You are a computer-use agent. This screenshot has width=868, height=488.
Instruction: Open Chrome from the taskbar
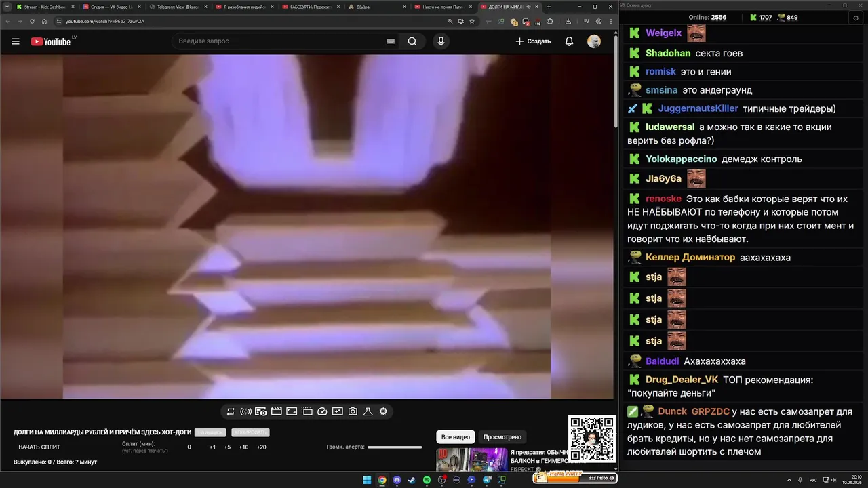point(382,480)
